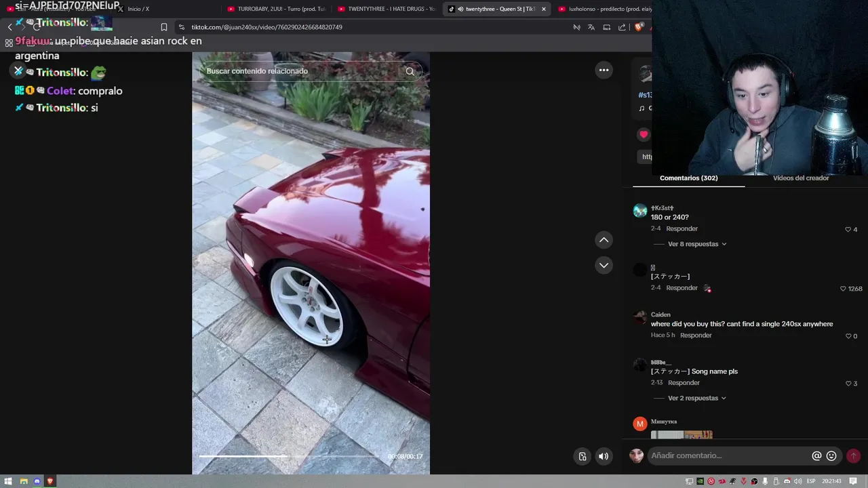868x488 pixels.
Task: Open Caiden's profile name
Action: [660, 314]
